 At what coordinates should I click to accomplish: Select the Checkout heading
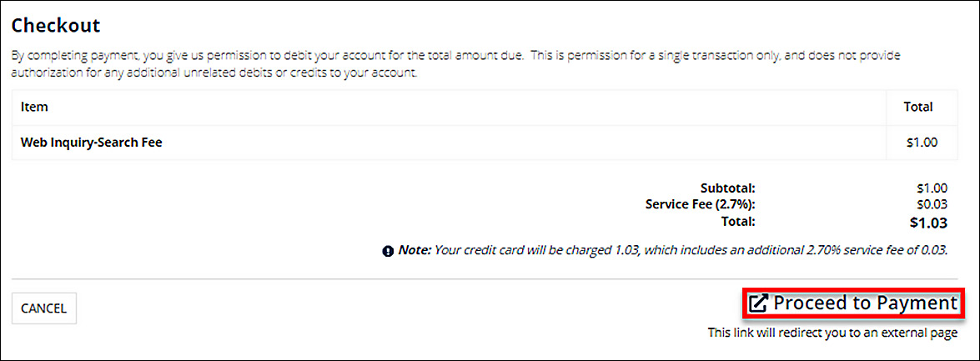(56, 25)
